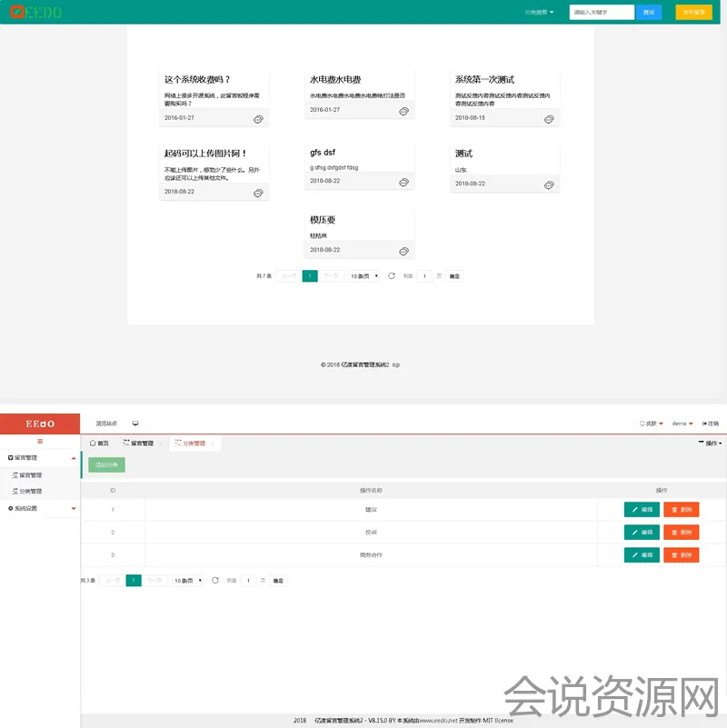727x728 pixels.
Task: Click the hamburger menu icon under the EEDO admin logo
Action: [x=40, y=441]
